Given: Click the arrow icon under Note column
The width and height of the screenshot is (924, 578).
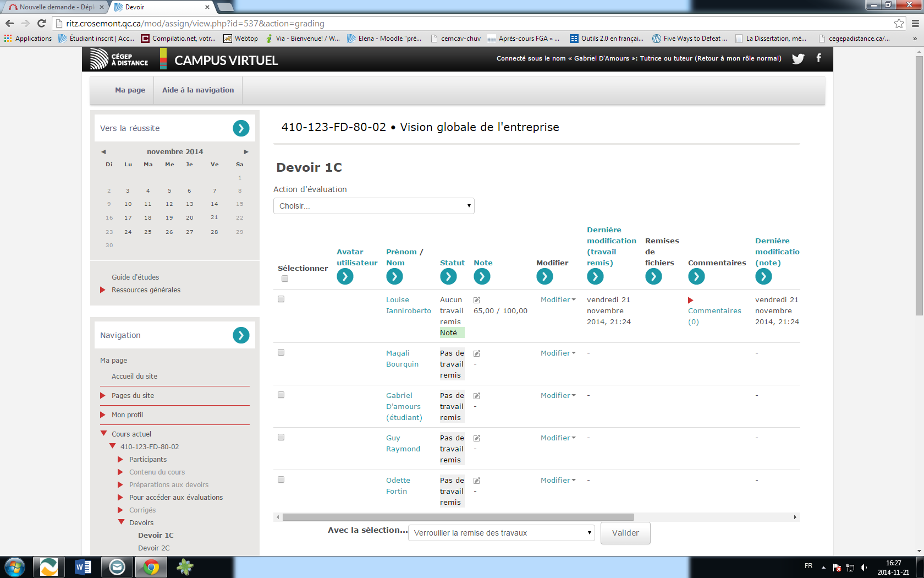Looking at the screenshot, I should pyautogui.click(x=482, y=276).
